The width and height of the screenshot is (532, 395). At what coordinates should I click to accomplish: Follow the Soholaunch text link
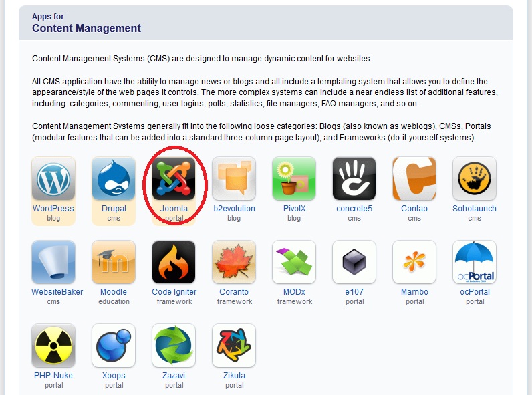[x=475, y=209]
